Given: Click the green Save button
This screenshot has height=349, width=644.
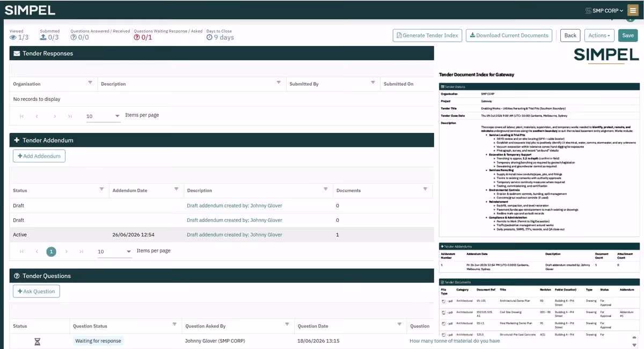Looking at the screenshot, I should click(628, 35).
